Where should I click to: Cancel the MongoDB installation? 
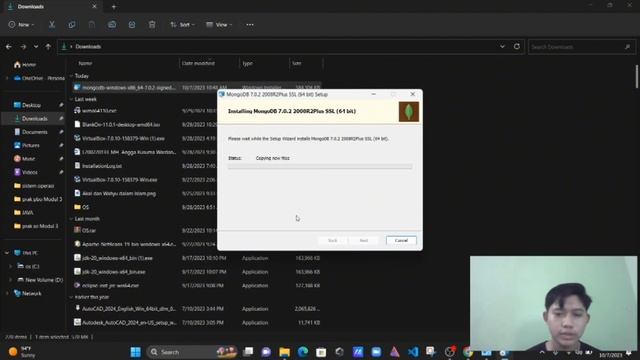click(x=401, y=240)
